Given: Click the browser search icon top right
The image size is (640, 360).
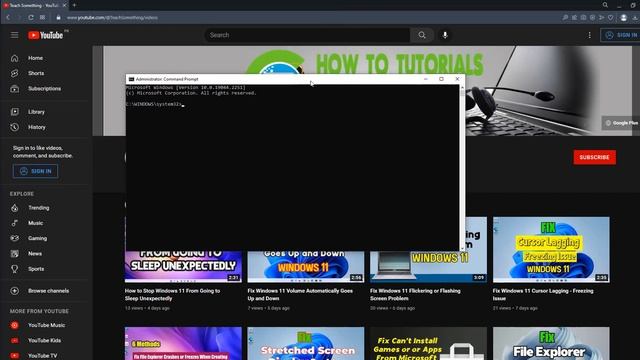Looking at the screenshot, I should coord(605,5).
